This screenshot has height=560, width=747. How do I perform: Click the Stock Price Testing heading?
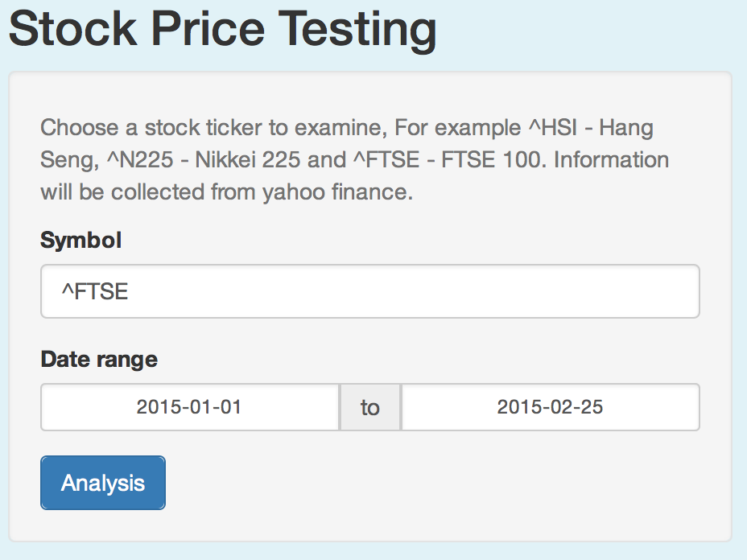pos(222,29)
